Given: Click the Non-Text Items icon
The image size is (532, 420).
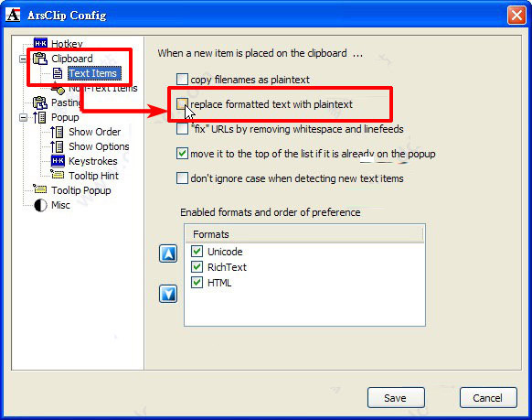Looking at the screenshot, I should pos(58,89).
